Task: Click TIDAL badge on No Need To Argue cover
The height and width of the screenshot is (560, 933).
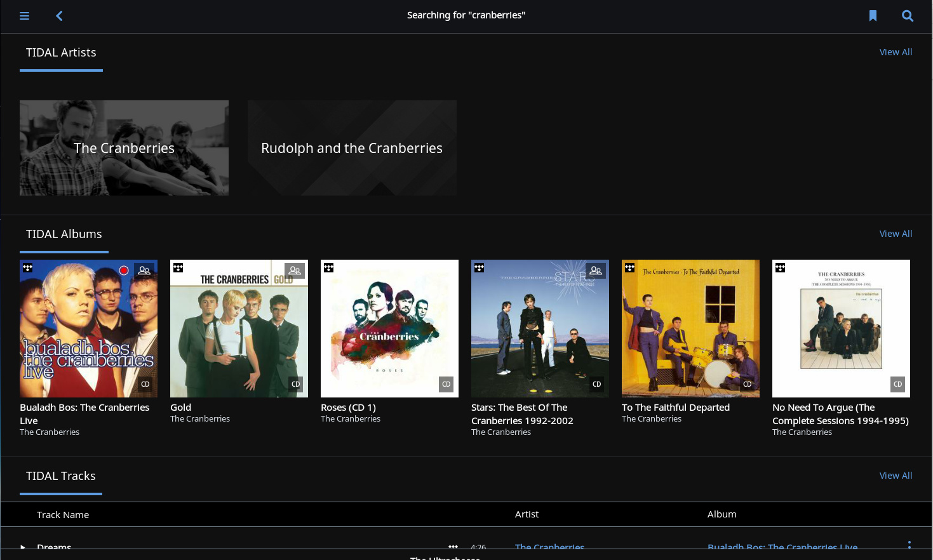Action: point(780,267)
